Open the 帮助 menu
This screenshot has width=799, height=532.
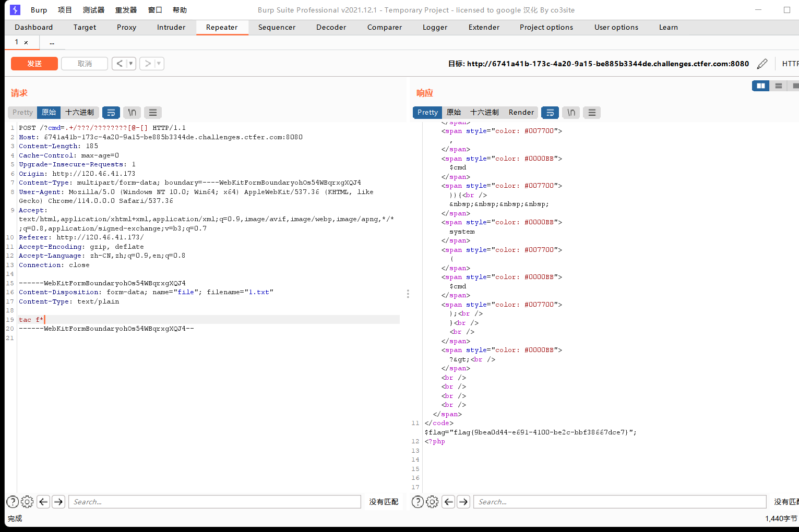(x=180, y=10)
